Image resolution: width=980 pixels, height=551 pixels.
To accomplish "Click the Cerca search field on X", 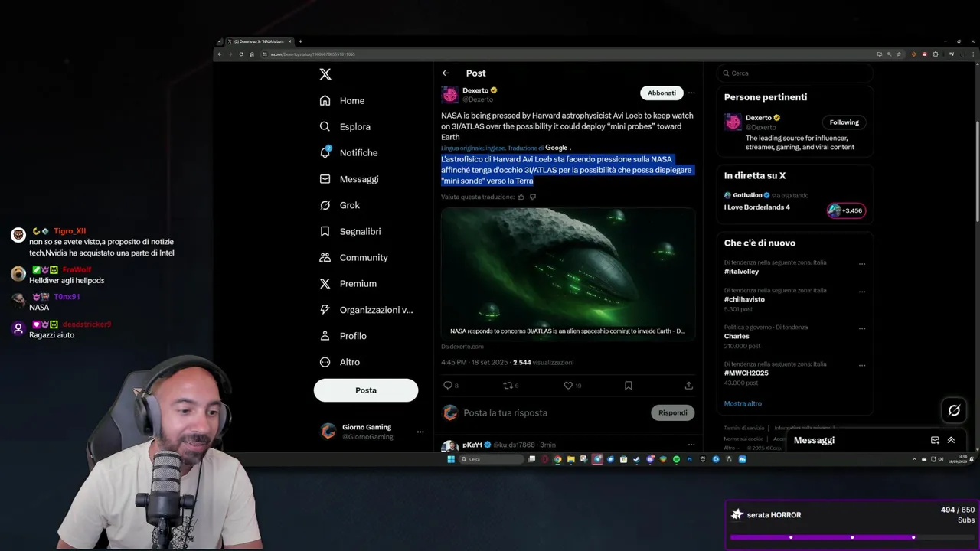I will [x=795, y=73].
